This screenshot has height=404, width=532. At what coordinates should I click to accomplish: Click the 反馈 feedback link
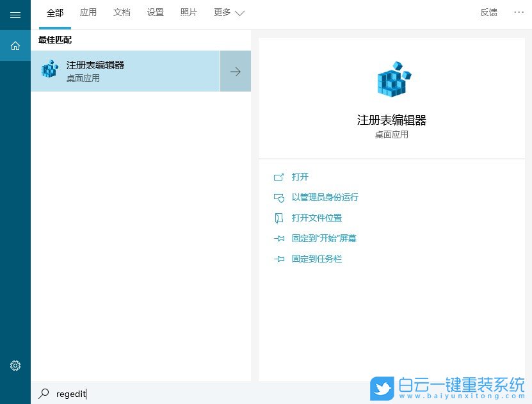[x=488, y=12]
